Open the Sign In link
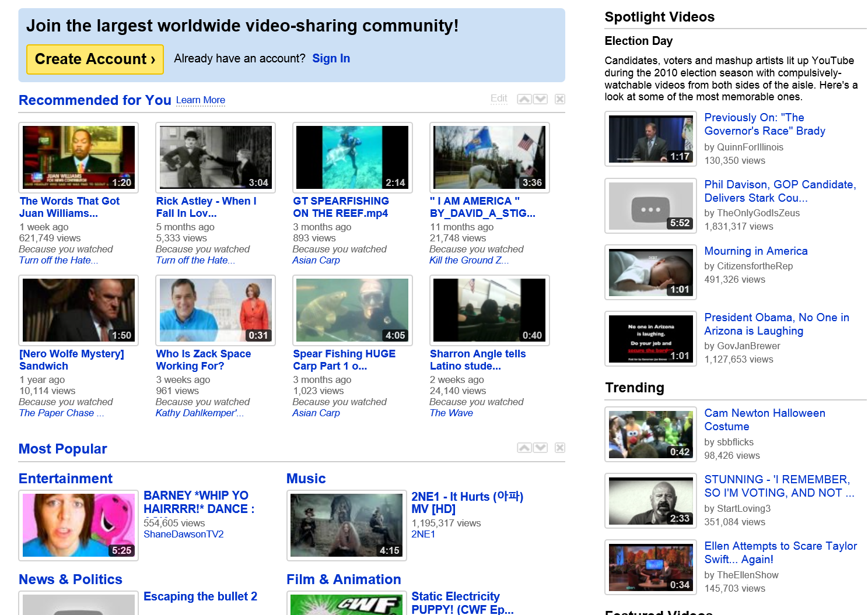Viewport: 868px width, 615px height. [x=331, y=58]
